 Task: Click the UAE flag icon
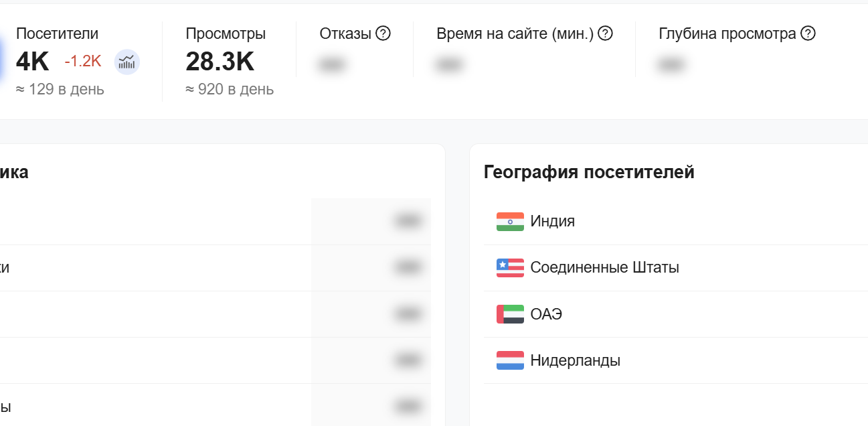[x=510, y=314]
